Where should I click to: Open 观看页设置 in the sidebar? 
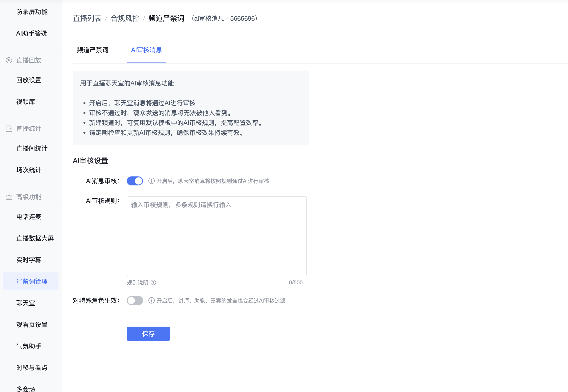(32, 325)
